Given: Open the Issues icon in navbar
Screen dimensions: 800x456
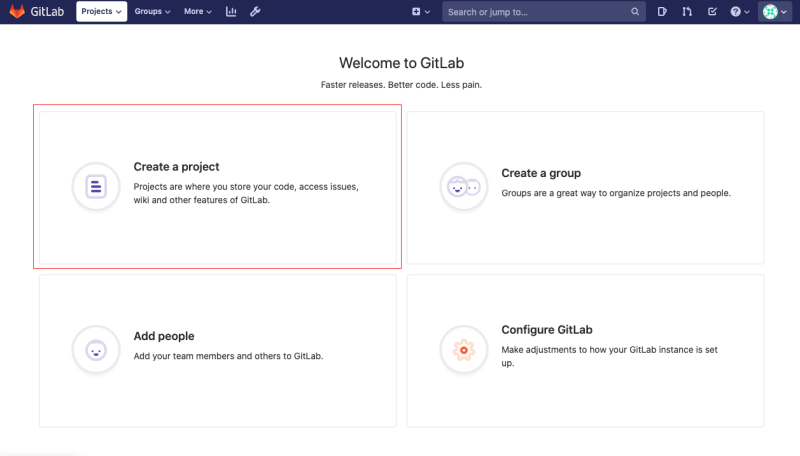Looking at the screenshot, I should pos(663,12).
